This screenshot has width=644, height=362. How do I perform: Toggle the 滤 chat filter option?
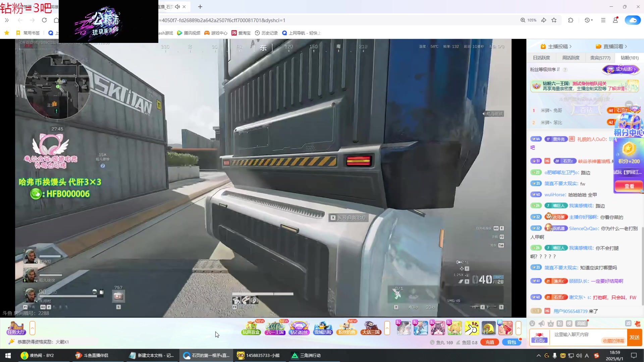pyautogui.click(x=628, y=323)
